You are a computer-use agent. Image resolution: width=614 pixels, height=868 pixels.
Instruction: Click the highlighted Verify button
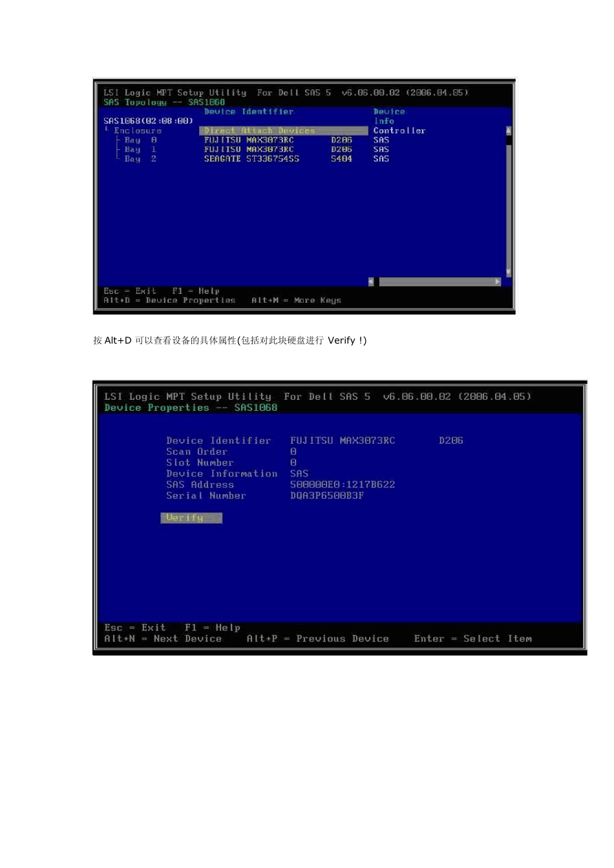click(x=191, y=518)
